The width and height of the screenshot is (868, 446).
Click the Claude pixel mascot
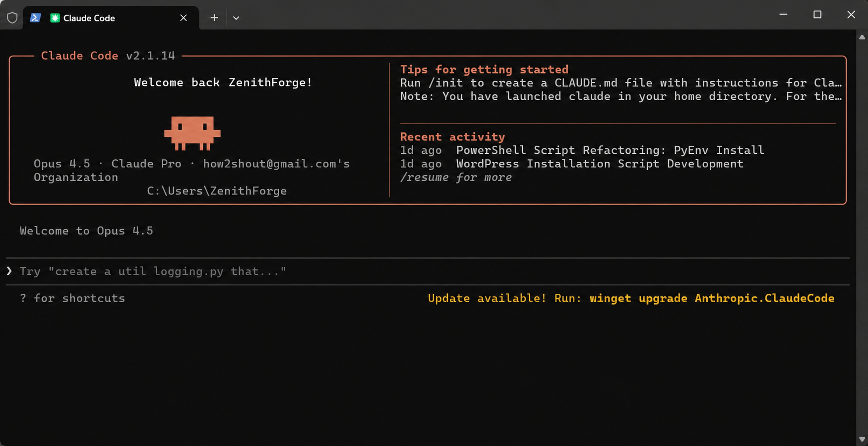[x=192, y=133]
